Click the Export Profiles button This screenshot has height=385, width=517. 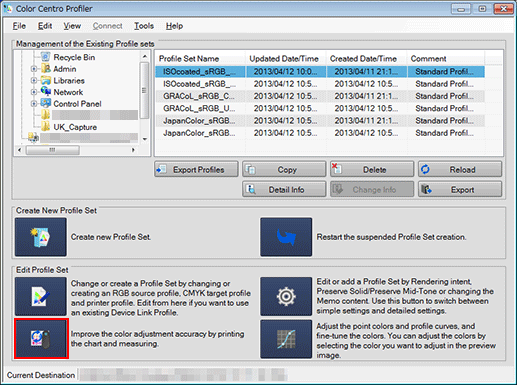pyautogui.click(x=196, y=169)
